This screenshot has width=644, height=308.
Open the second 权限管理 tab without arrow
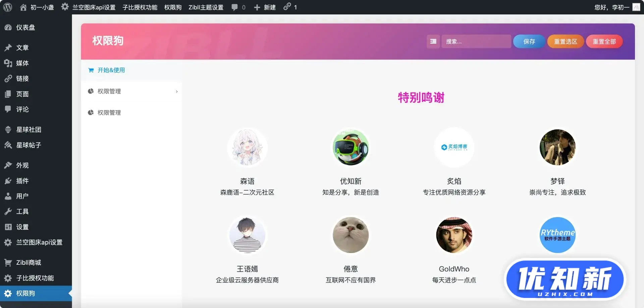click(131, 113)
